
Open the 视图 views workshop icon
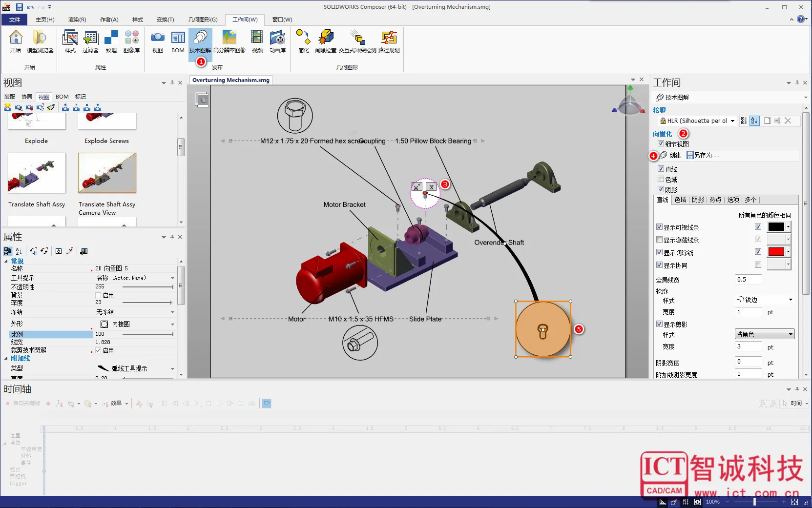(158, 41)
